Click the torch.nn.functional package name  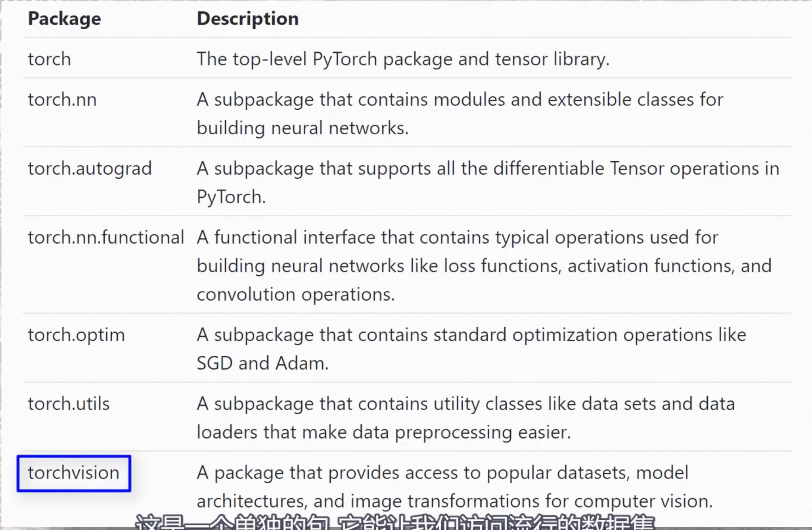[x=106, y=237]
